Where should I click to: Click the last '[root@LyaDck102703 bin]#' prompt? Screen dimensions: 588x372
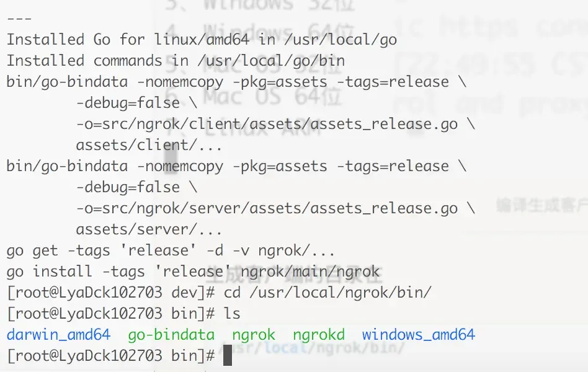pos(110,356)
